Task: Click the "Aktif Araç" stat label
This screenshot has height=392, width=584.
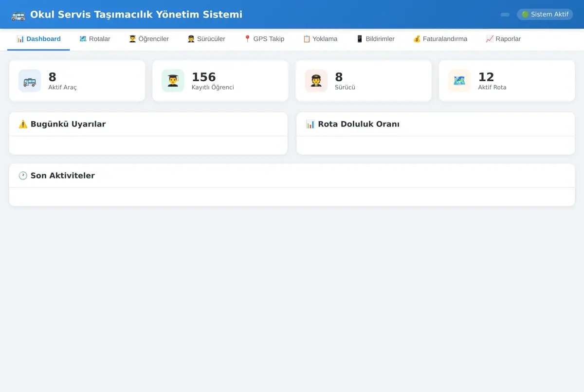Action: [x=62, y=88]
